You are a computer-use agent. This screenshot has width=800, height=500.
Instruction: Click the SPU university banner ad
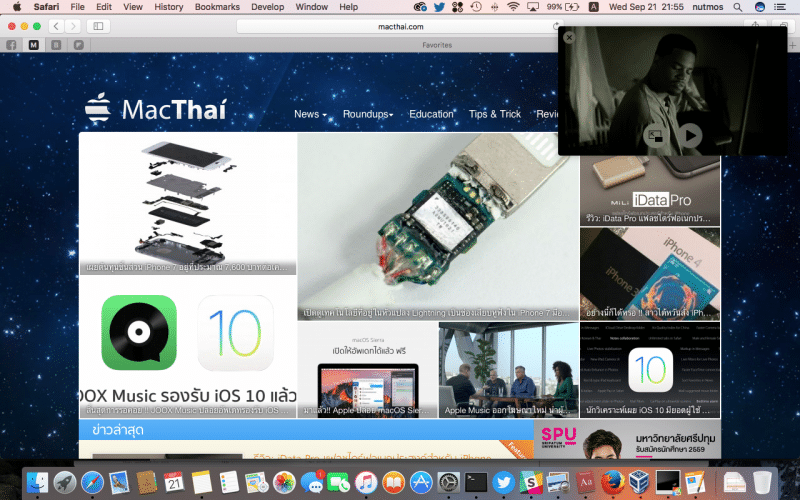[628, 439]
